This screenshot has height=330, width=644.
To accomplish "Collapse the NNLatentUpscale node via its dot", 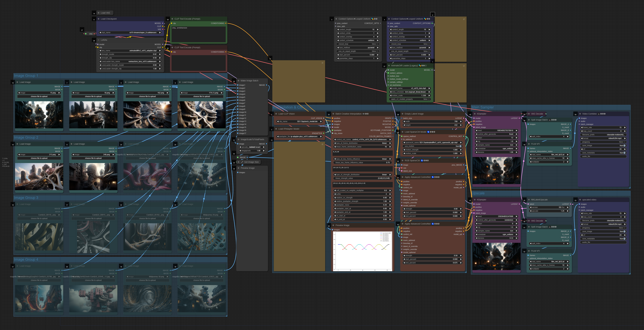I will (x=529, y=200).
